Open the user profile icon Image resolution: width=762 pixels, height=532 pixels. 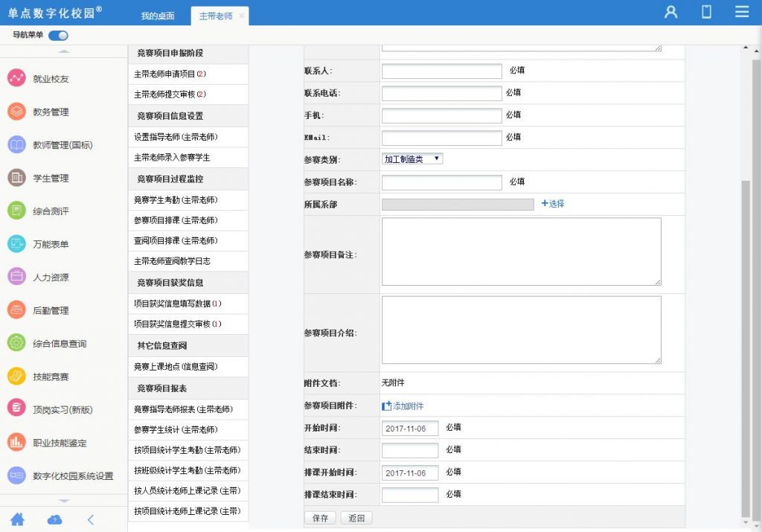click(670, 12)
